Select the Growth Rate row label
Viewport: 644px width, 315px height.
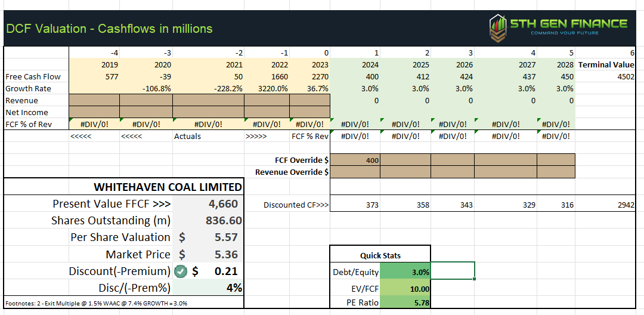tap(36, 88)
